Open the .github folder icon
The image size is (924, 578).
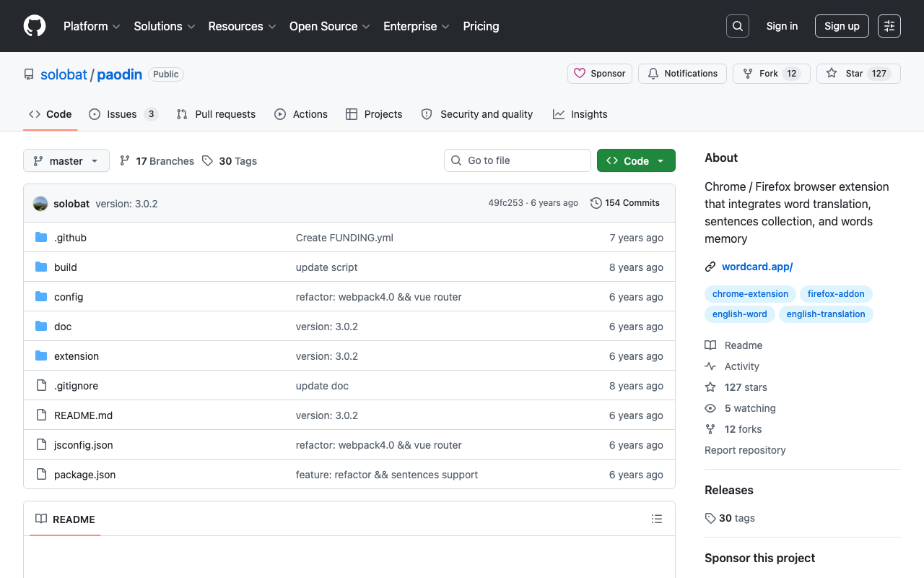tap(41, 238)
